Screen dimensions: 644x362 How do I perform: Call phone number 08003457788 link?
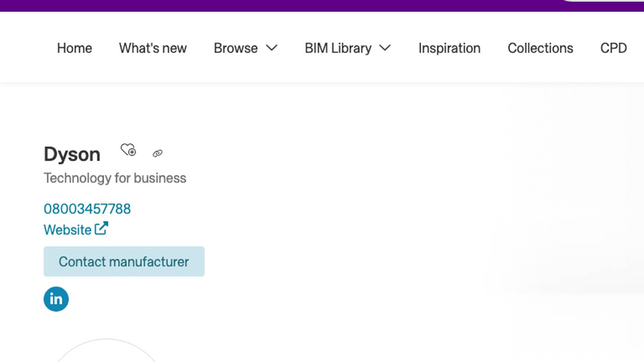(87, 209)
